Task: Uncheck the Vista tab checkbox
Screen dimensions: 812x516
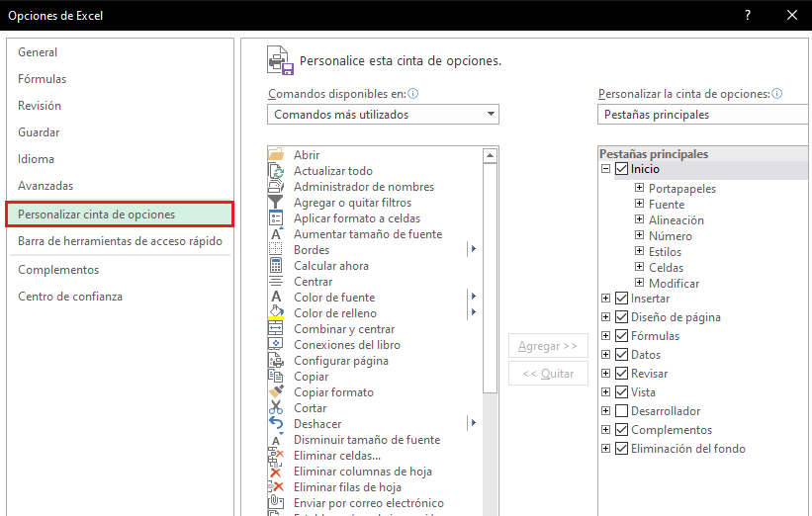Action: click(x=621, y=392)
